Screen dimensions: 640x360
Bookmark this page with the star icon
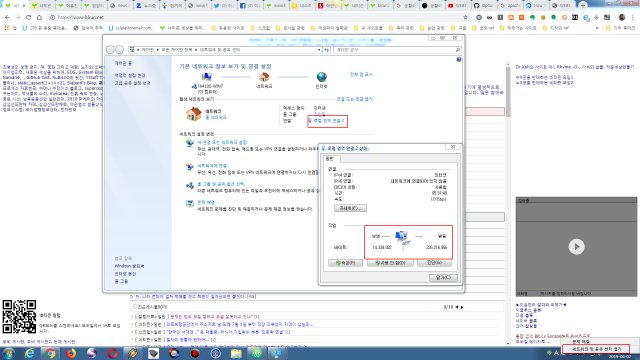tap(466, 18)
